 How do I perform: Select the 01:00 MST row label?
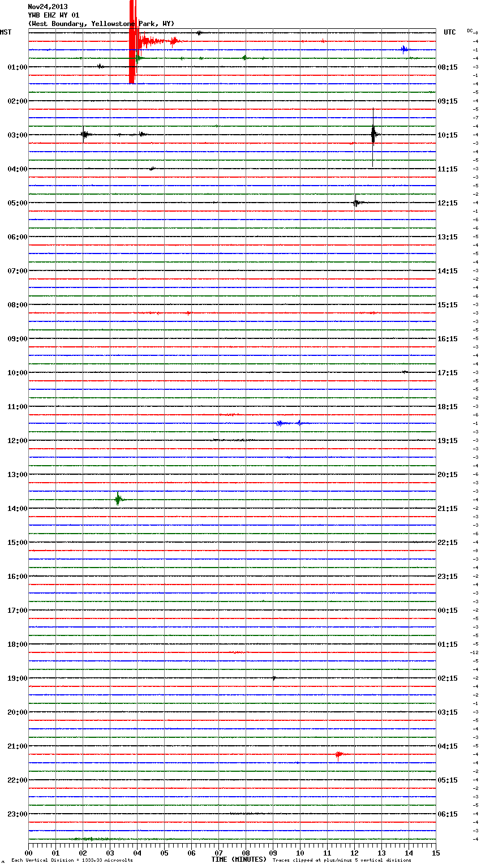pyautogui.click(x=18, y=67)
